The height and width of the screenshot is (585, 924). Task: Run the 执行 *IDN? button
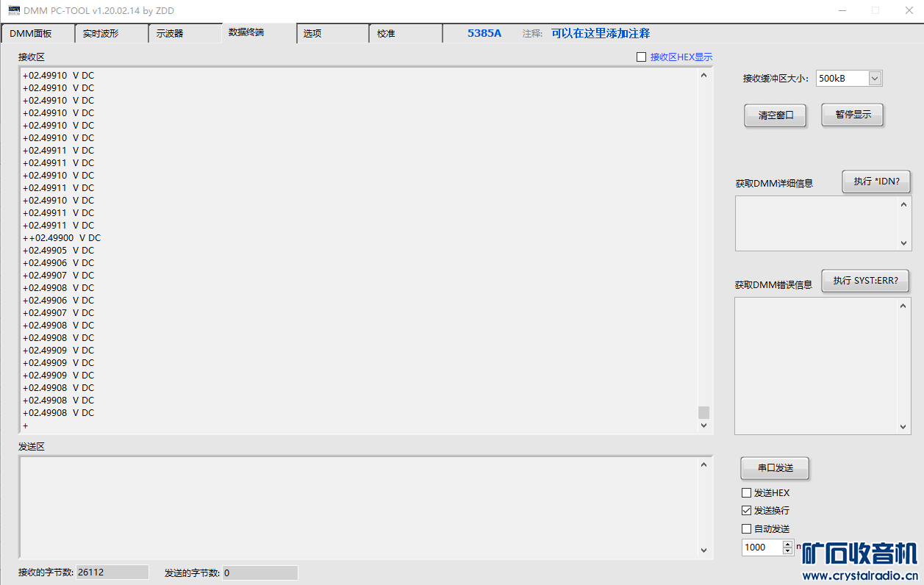[x=876, y=182]
